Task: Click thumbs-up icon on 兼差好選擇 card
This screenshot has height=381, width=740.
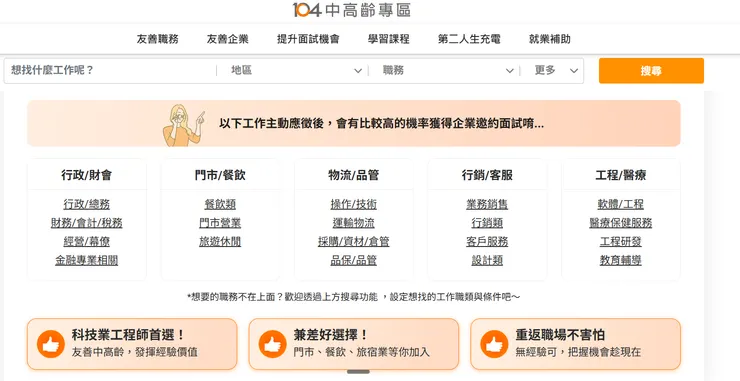Action: 272,344
